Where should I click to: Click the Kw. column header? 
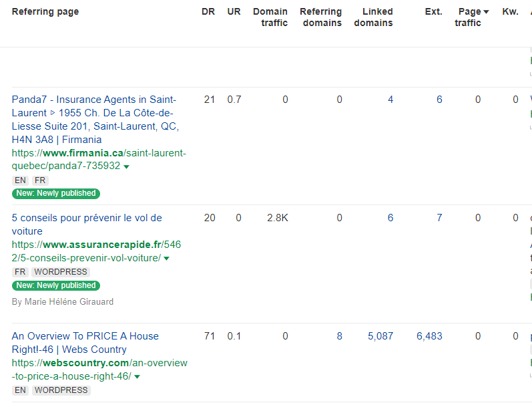point(510,11)
